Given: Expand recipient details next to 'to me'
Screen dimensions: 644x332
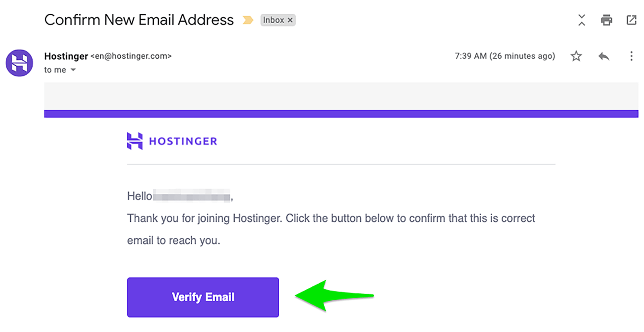Looking at the screenshot, I should pyautogui.click(x=73, y=70).
